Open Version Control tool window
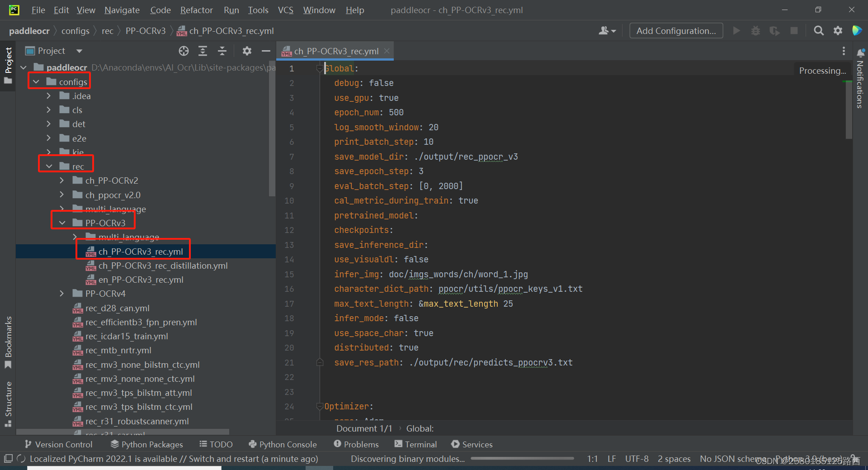 click(x=59, y=445)
